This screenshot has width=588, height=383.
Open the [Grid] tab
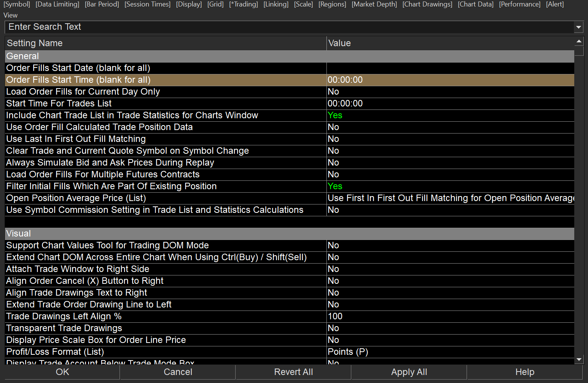216,4
